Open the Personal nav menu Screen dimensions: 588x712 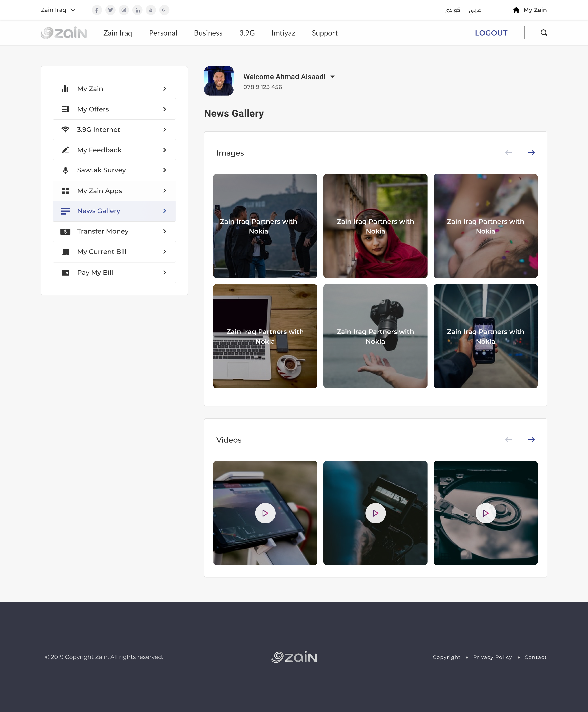pyautogui.click(x=163, y=33)
